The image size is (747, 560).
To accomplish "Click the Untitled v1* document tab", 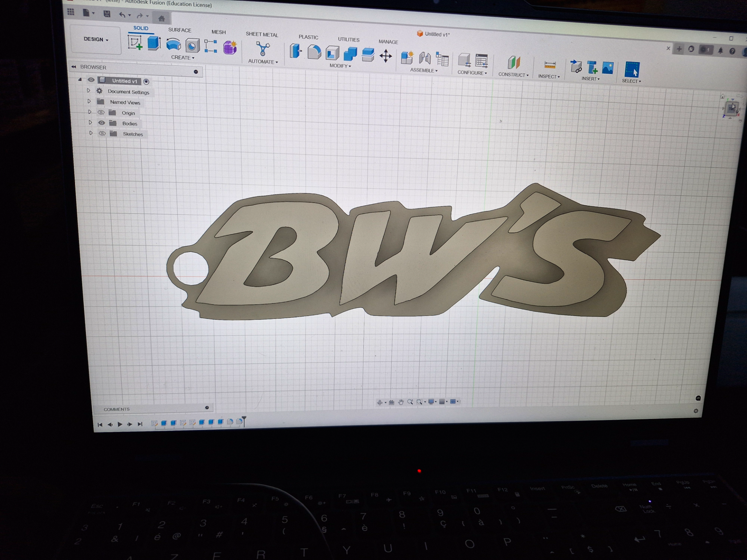I will pos(433,34).
